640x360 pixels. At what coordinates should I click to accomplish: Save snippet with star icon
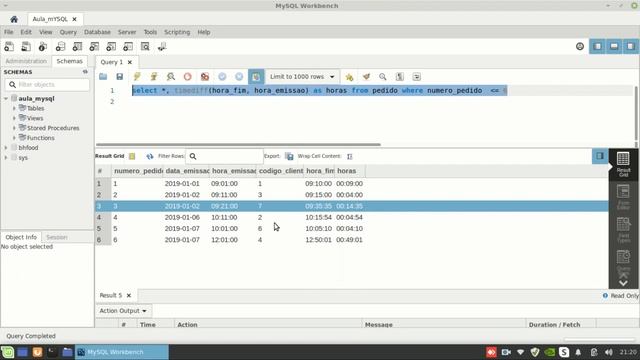pos(349,77)
